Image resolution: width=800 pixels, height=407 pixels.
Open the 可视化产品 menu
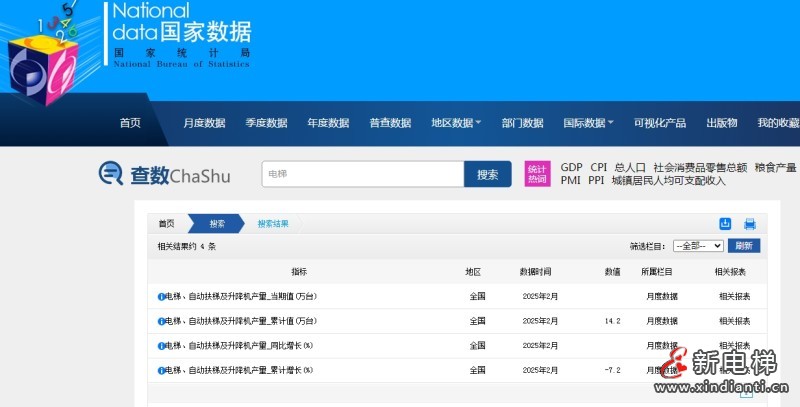pos(660,123)
